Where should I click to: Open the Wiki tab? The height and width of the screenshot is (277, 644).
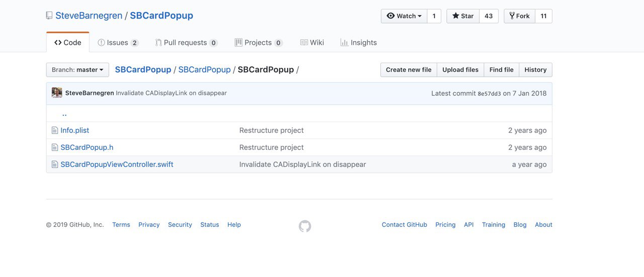tap(312, 43)
